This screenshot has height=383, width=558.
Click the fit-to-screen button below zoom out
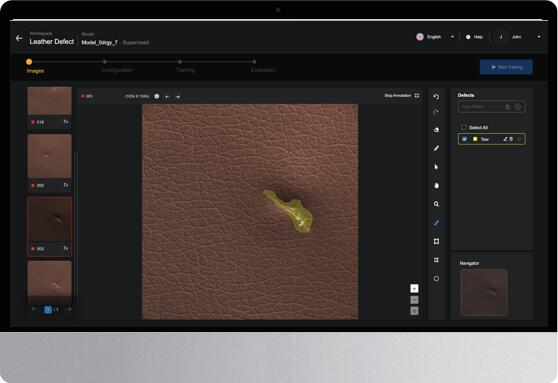(414, 311)
